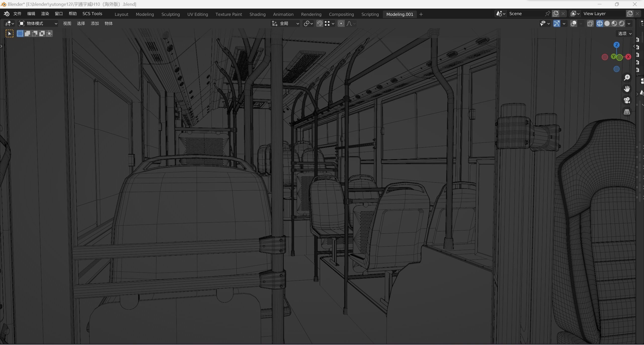Choose intersect selection mode icon
Viewport: 644px width, 345px height.
coord(49,33)
